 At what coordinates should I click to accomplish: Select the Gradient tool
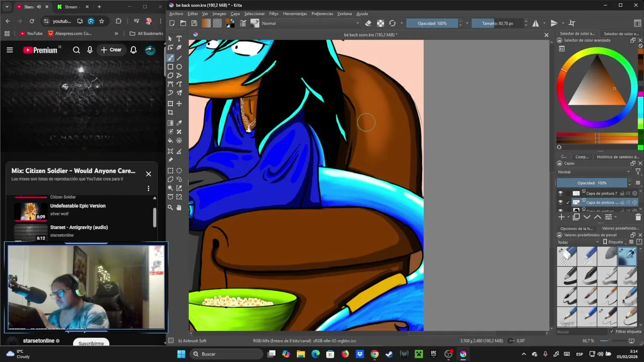(171, 123)
